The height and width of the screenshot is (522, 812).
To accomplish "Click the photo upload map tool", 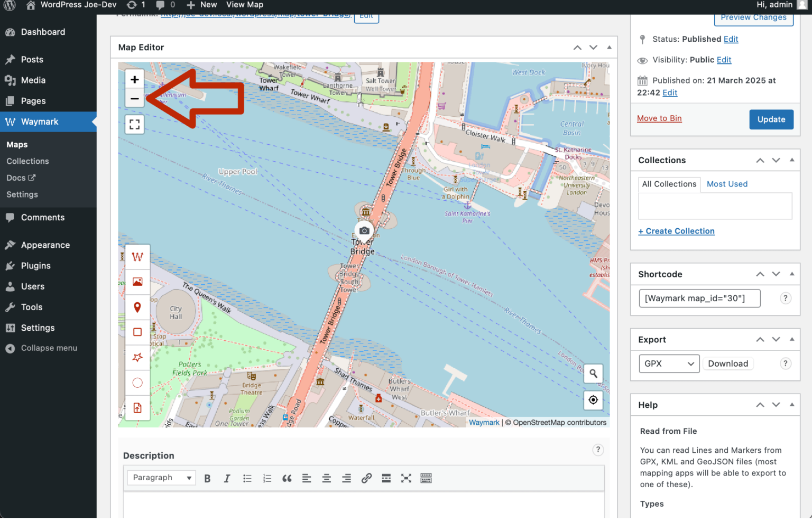I will click(x=137, y=282).
